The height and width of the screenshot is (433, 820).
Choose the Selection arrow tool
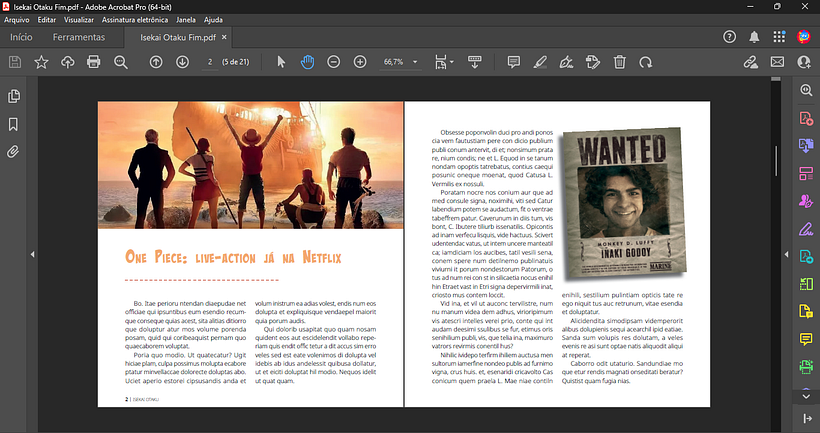pyautogui.click(x=281, y=62)
